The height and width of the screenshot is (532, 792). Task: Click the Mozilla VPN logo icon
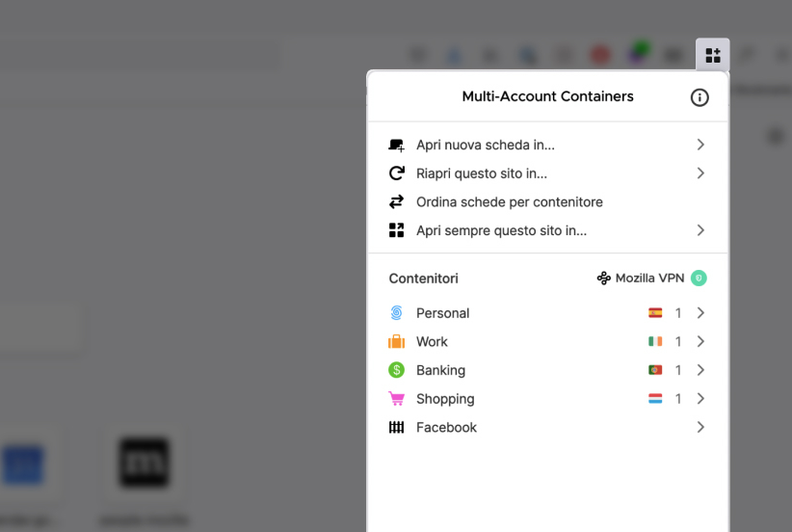click(x=603, y=278)
